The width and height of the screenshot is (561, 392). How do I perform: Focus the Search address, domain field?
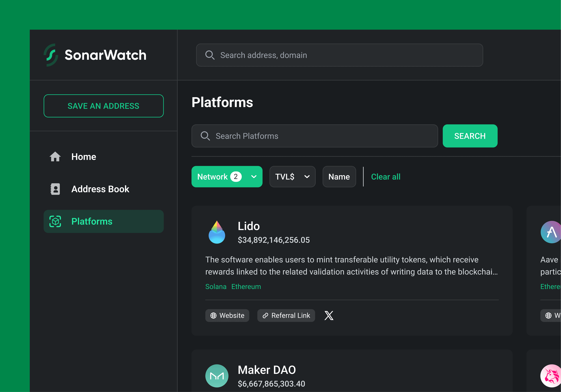tap(339, 55)
